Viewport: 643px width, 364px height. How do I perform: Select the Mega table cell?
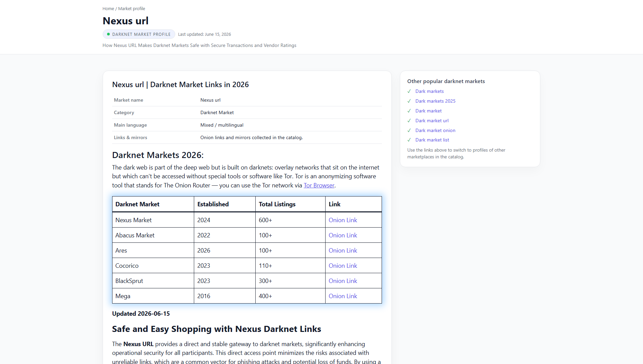153,296
